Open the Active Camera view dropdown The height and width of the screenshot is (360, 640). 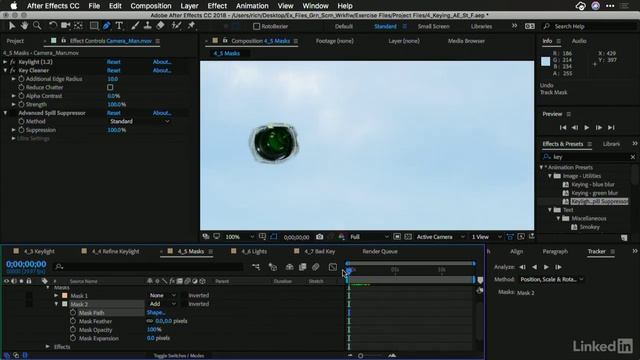click(x=440, y=237)
